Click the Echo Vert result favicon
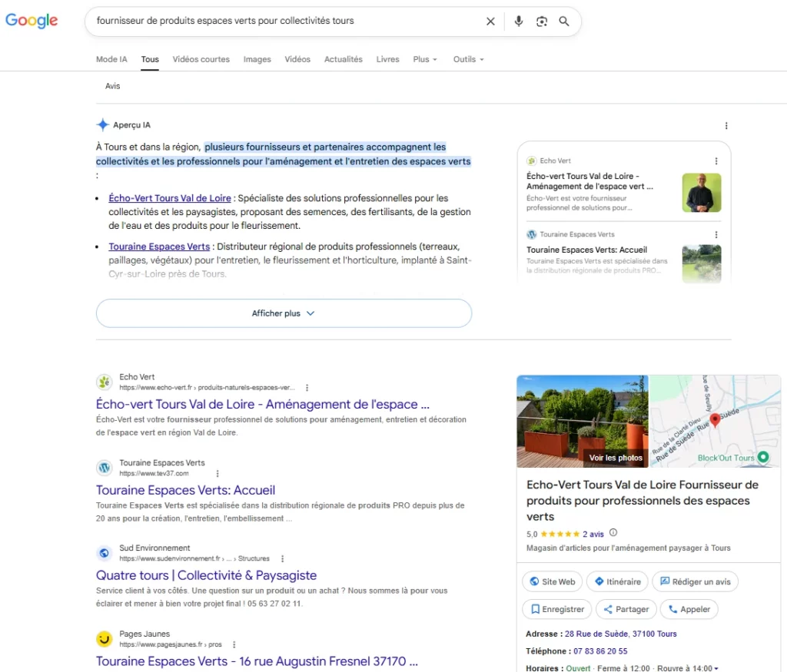 [104, 382]
